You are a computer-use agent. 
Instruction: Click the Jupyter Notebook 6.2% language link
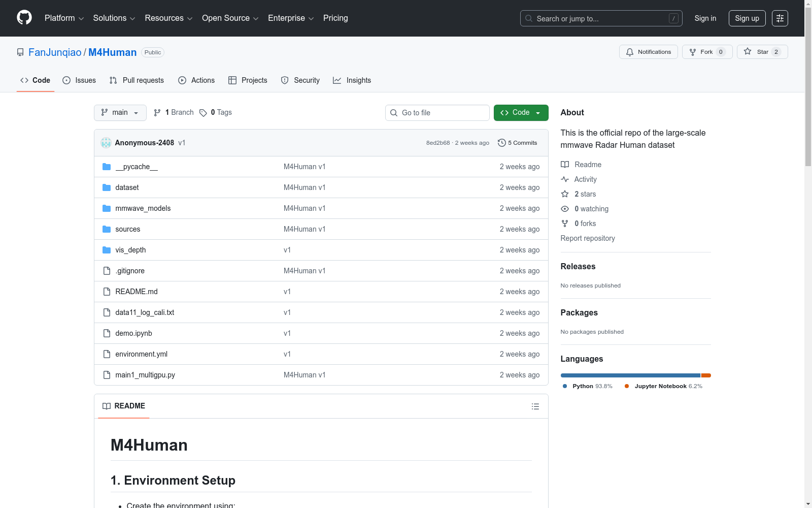click(664, 386)
